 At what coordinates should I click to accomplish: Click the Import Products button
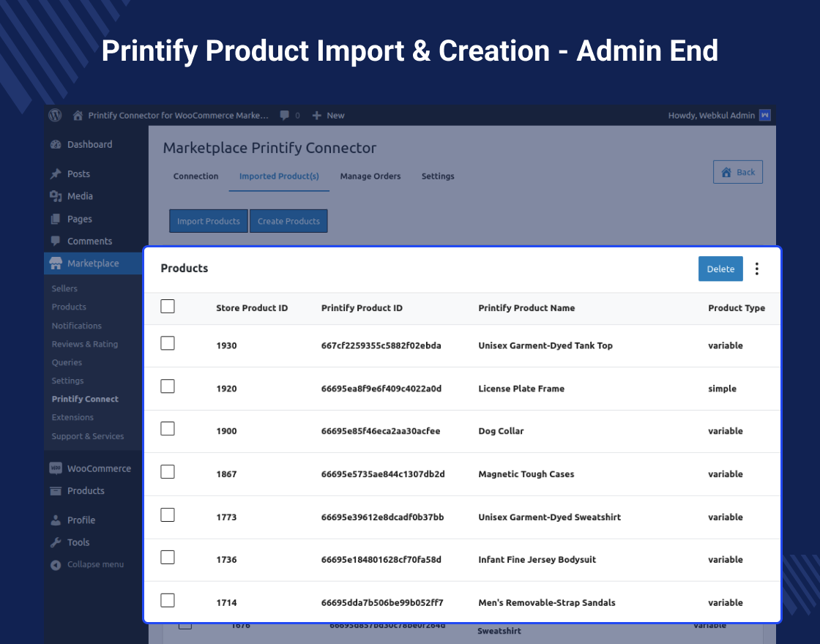click(x=208, y=221)
